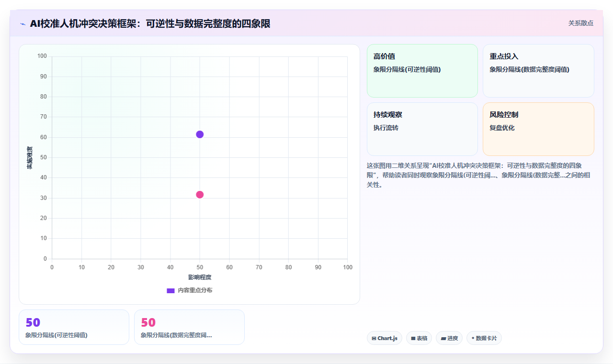
Task: Toggle the 内容重点分布 legend swatch
Action: point(170,290)
